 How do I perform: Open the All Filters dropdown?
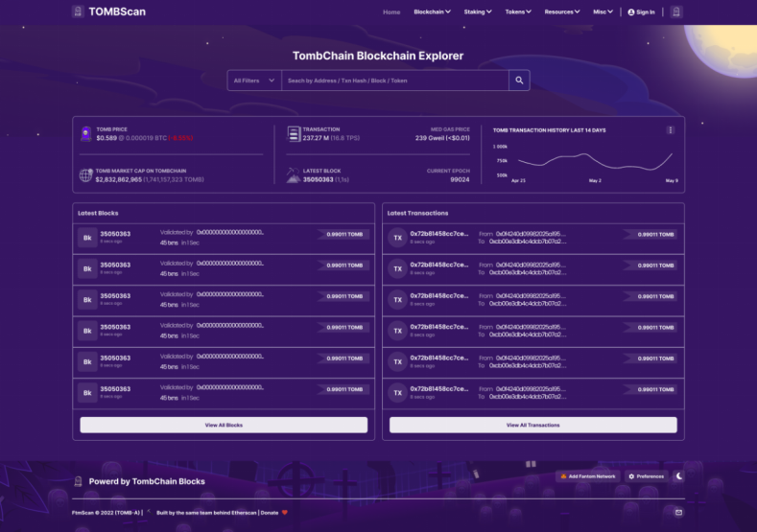coord(254,81)
